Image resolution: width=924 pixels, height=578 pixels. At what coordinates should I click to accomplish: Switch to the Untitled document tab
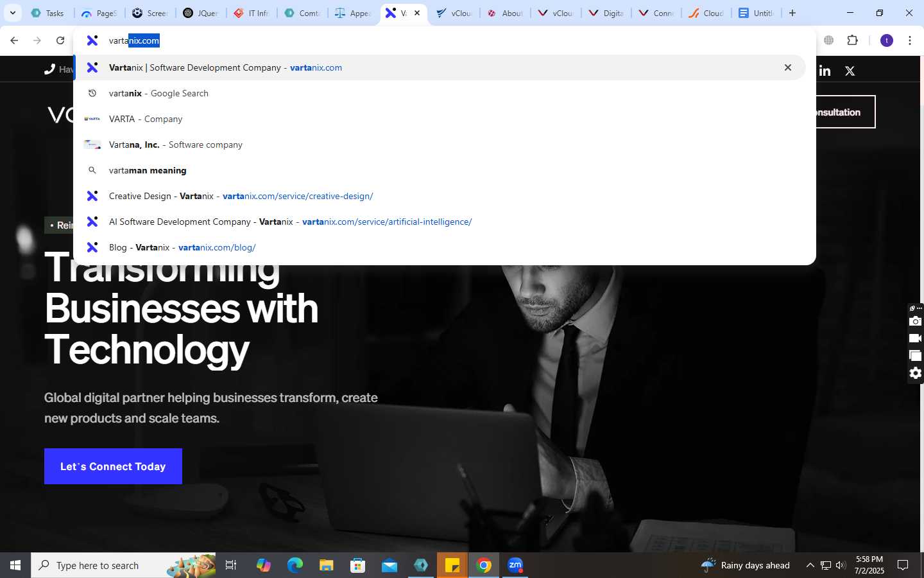758,13
